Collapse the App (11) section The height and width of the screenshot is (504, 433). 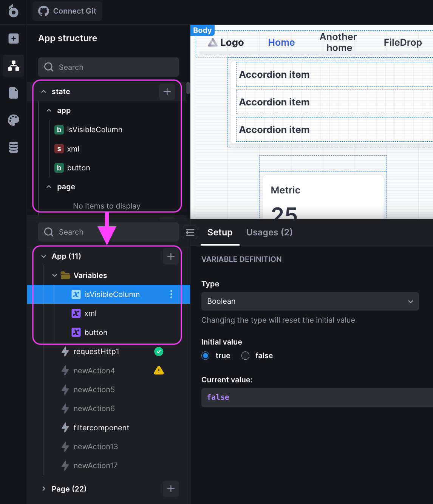pyautogui.click(x=44, y=256)
